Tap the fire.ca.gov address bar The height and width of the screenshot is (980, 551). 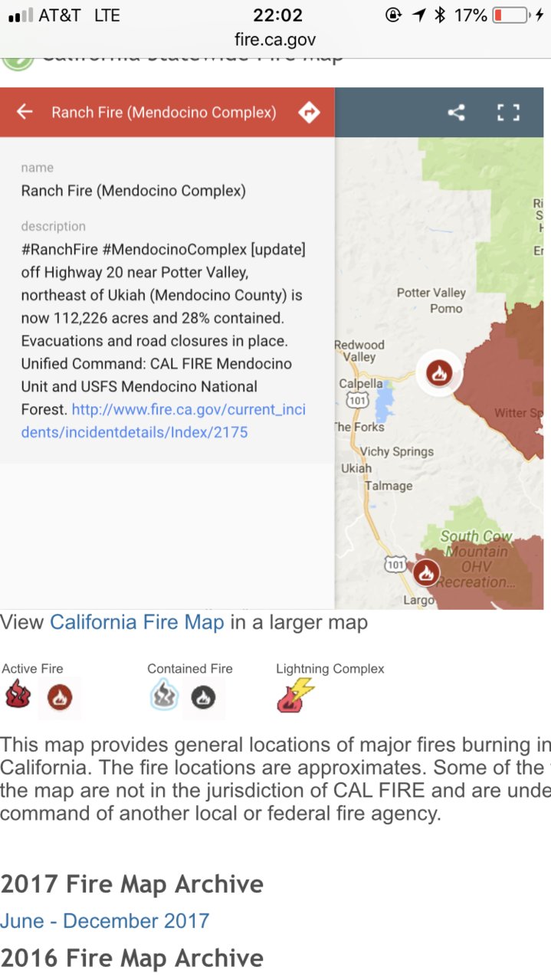275,40
